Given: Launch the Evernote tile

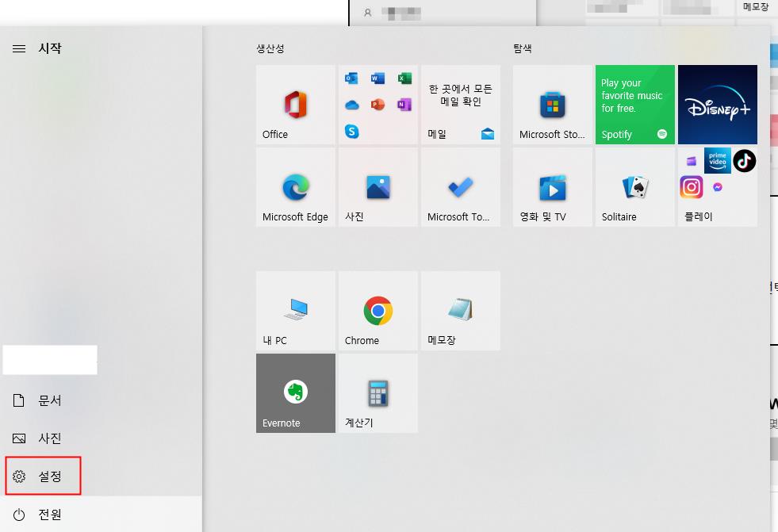Looking at the screenshot, I should pos(296,393).
